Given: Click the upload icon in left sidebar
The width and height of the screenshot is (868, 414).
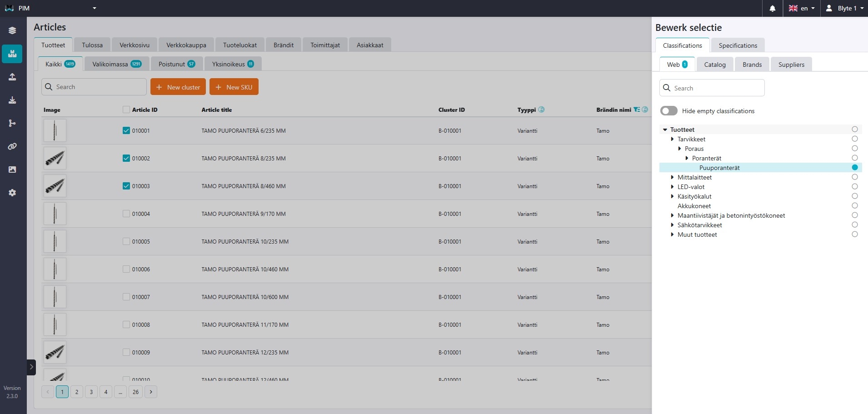Looking at the screenshot, I should 12,77.
